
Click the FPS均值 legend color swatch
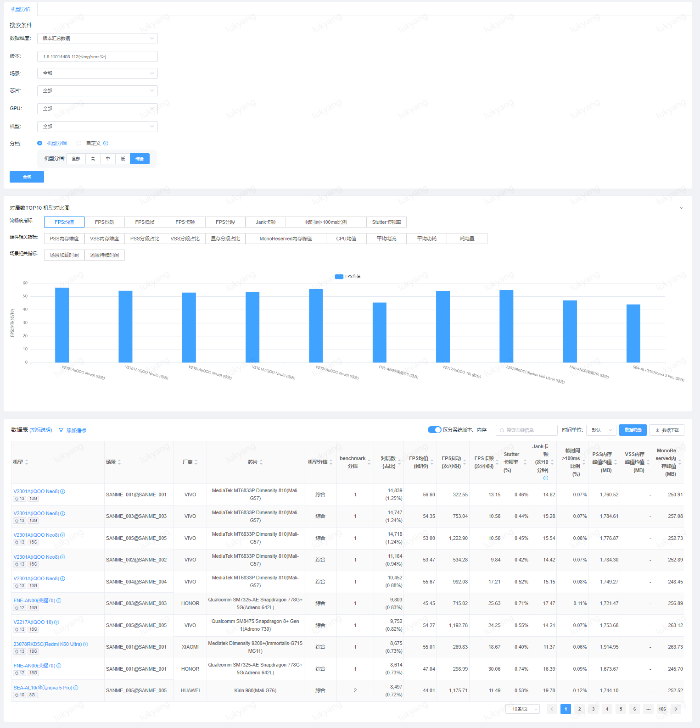coord(339,277)
